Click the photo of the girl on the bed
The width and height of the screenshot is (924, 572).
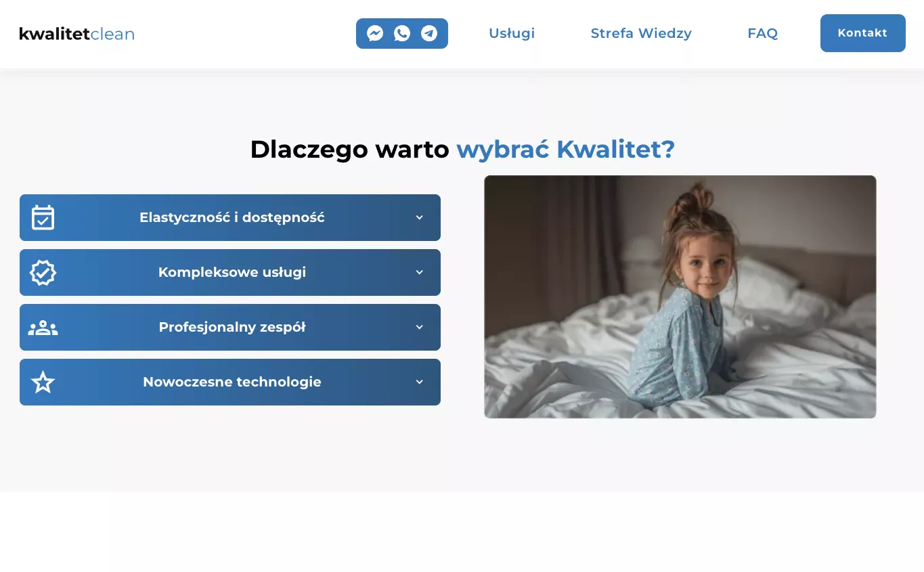pyautogui.click(x=680, y=296)
